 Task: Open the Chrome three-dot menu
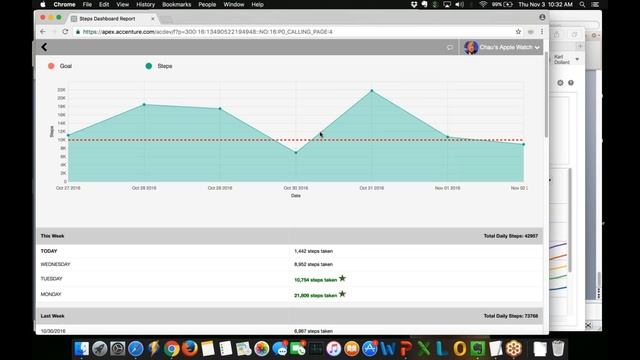[x=542, y=31]
